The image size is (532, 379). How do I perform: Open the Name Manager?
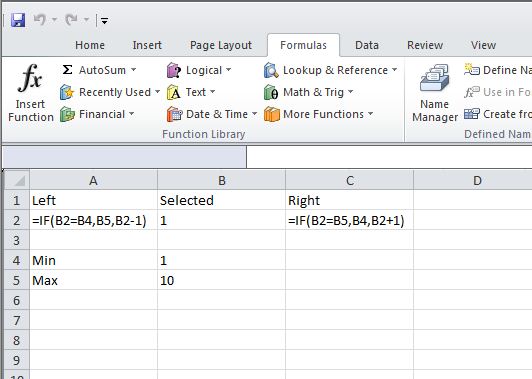click(435, 93)
